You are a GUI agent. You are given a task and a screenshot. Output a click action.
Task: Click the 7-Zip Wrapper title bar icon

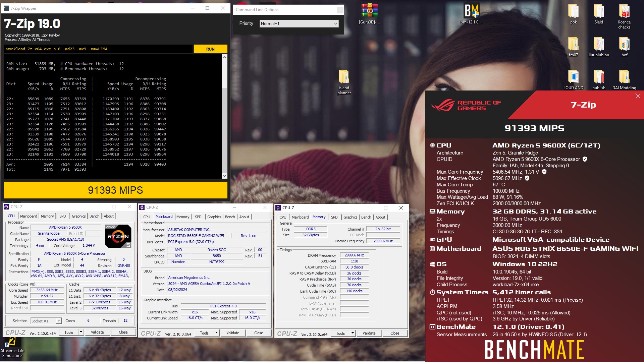pyautogui.click(x=6, y=8)
